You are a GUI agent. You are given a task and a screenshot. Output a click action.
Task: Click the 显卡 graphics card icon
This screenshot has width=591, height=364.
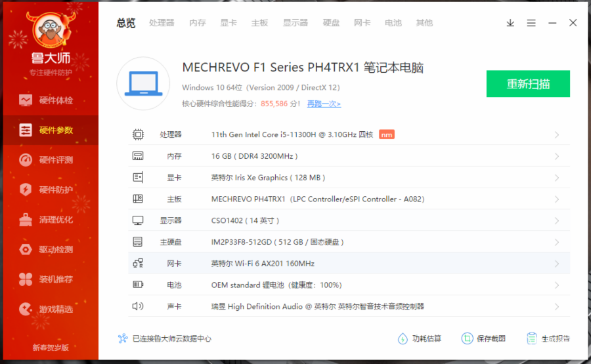(x=138, y=177)
